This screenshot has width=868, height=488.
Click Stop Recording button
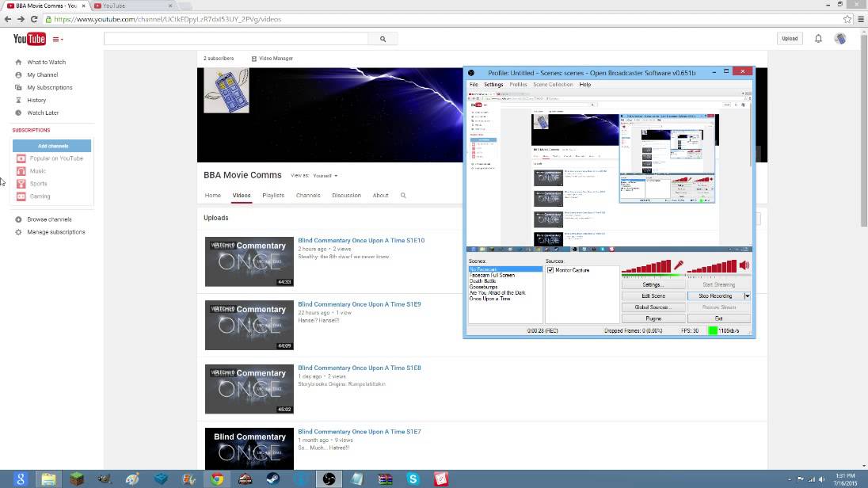point(715,295)
